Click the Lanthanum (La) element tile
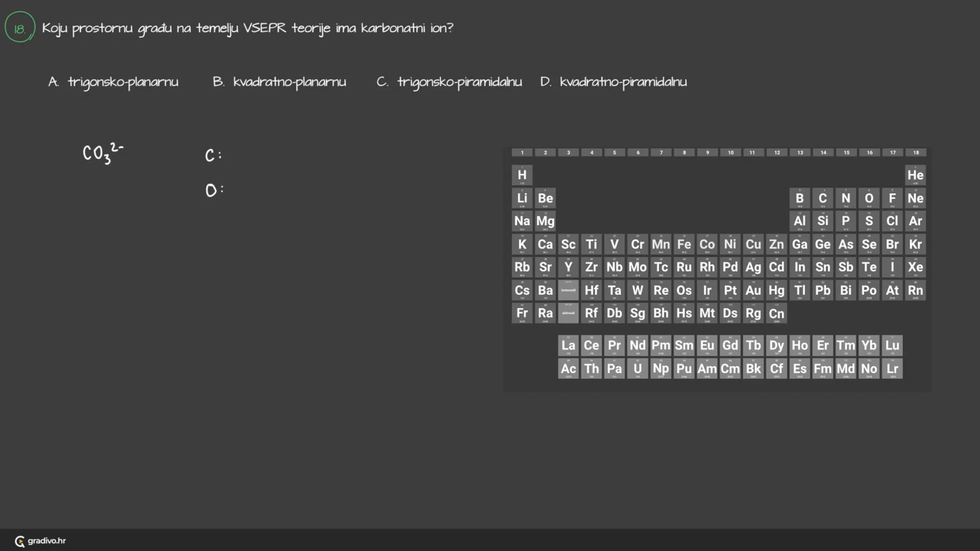 tap(568, 345)
